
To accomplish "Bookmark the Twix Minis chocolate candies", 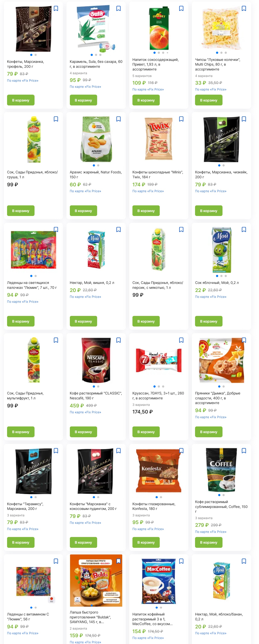I will pos(181,119).
